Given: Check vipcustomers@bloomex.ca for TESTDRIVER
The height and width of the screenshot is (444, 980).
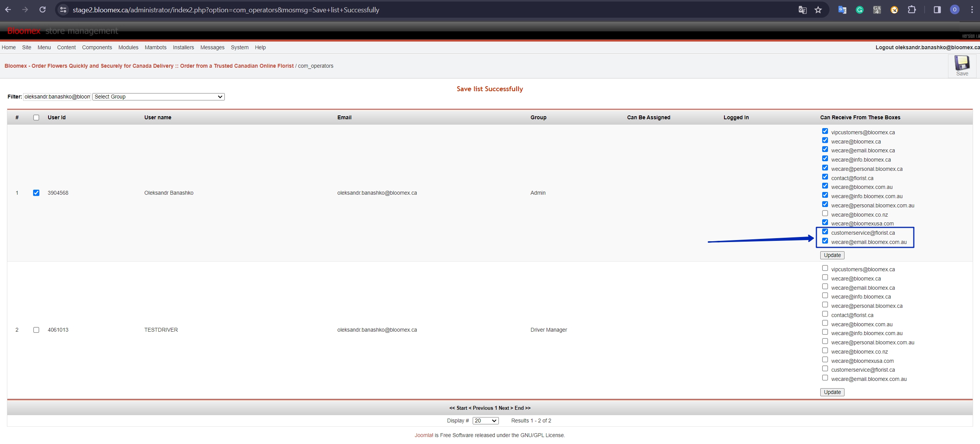Looking at the screenshot, I should pos(825,268).
